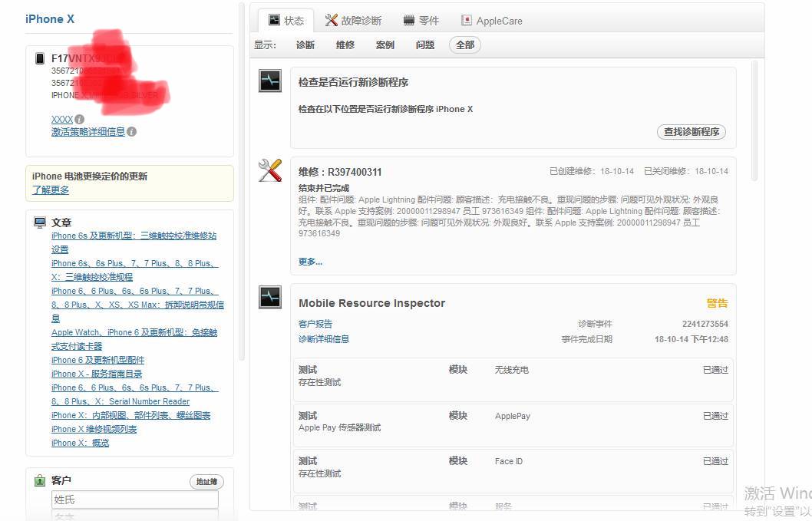Select the 案例 display filter
Viewport: 812px width, 521px height.
(385, 45)
